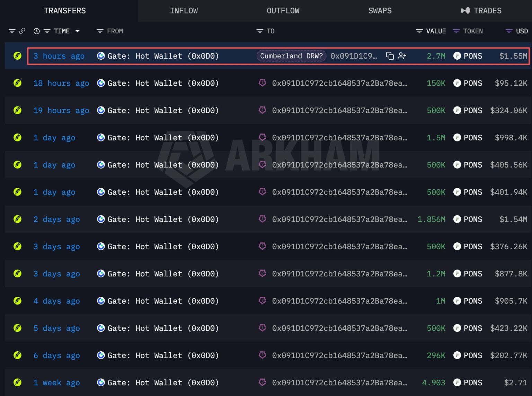The image size is (532, 396).
Task: Click PONS token in the 2.7M row
Action: [x=473, y=56]
